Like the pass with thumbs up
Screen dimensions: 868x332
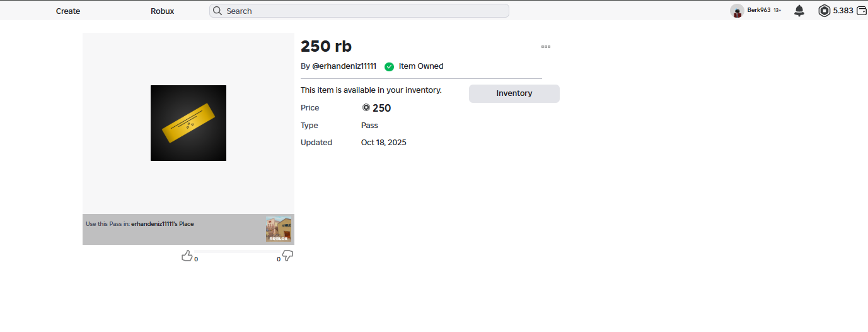click(x=187, y=256)
